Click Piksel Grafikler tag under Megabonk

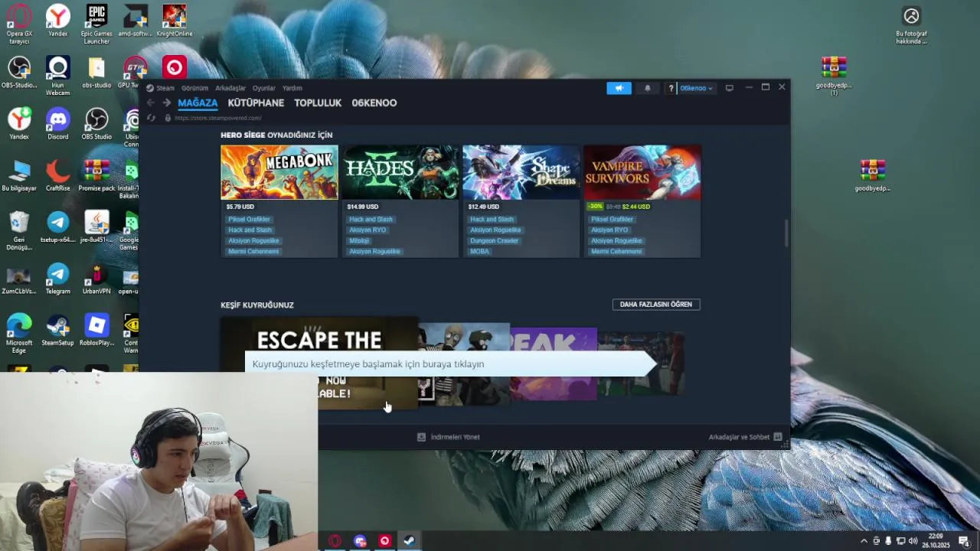coord(249,219)
